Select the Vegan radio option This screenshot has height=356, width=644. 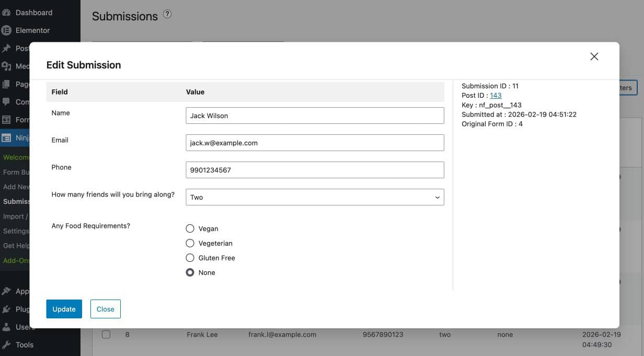pos(190,228)
